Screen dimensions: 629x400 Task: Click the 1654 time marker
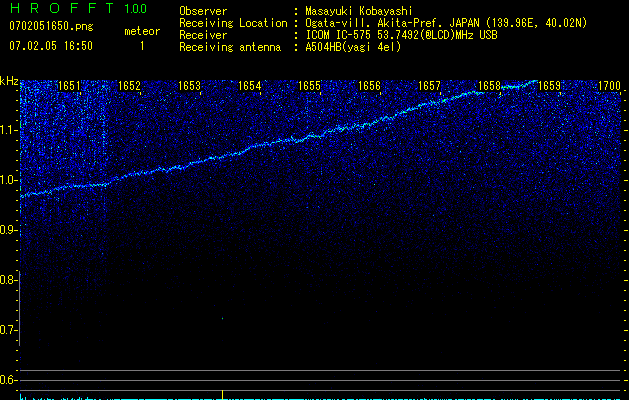coord(249,86)
